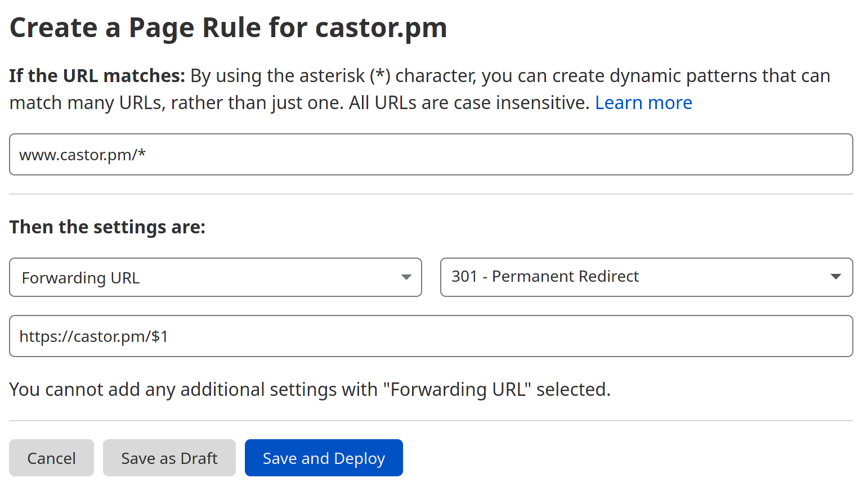Click the chevron on the redirect type selector
This screenshot has height=487, width=868.
tap(835, 277)
